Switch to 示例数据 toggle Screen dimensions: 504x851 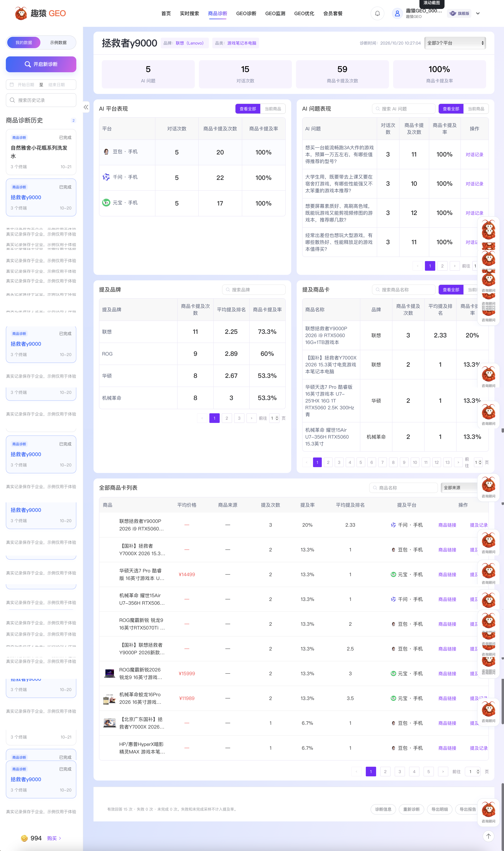[58, 42]
